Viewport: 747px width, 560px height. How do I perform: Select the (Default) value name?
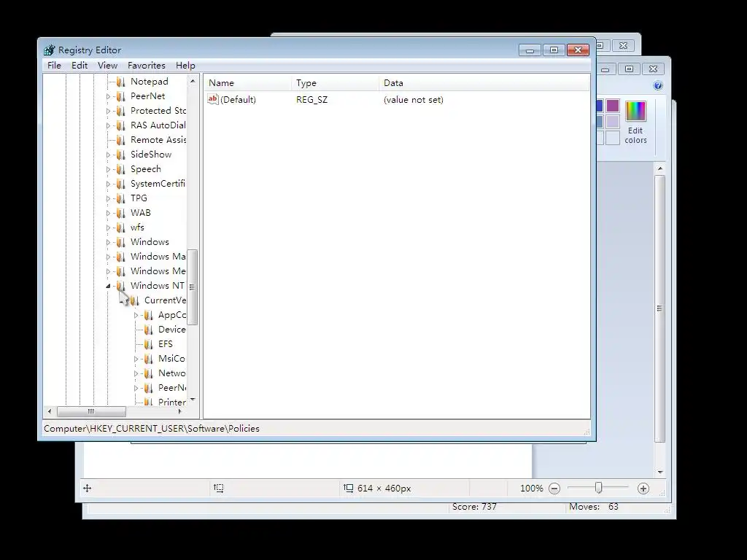[238, 99]
